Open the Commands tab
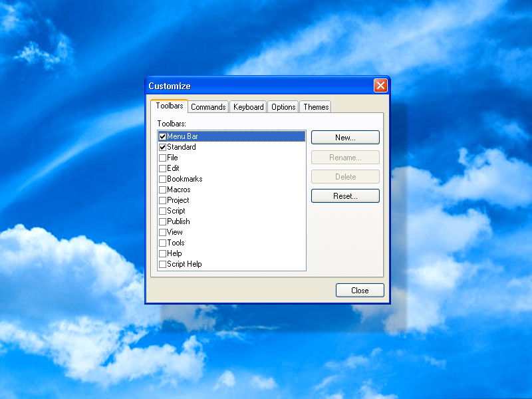The width and height of the screenshot is (532, 399). (208, 107)
